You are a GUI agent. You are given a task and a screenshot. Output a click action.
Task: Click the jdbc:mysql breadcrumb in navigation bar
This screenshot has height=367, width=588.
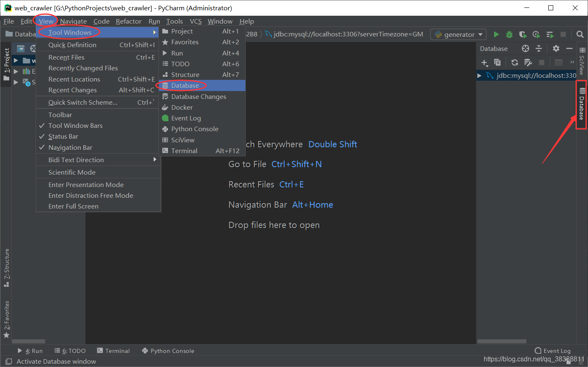click(344, 34)
